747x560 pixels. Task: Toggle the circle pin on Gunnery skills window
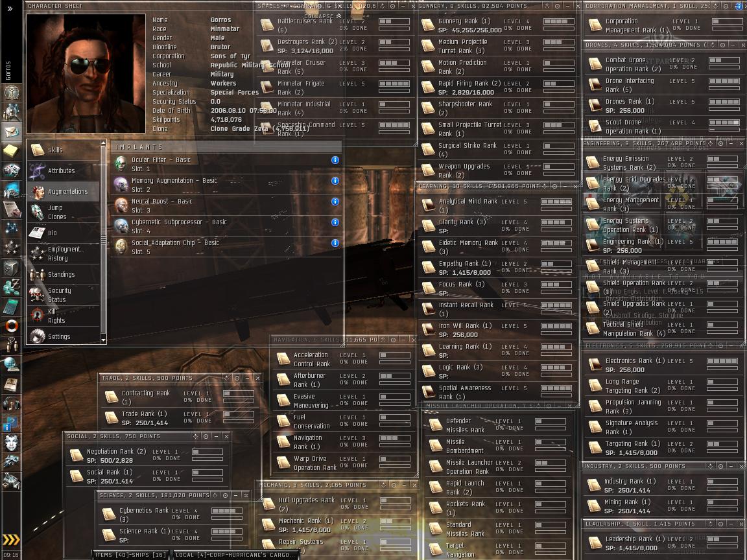pyautogui.click(x=558, y=6)
